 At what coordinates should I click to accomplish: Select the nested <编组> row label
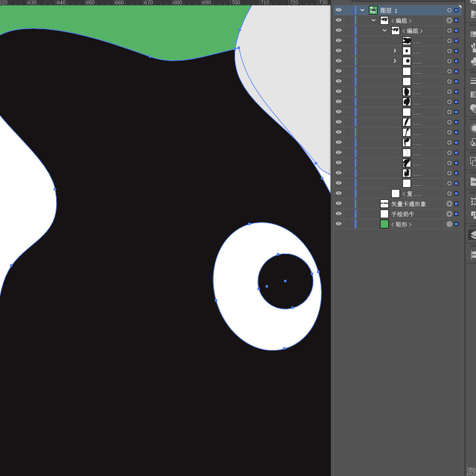coord(413,31)
